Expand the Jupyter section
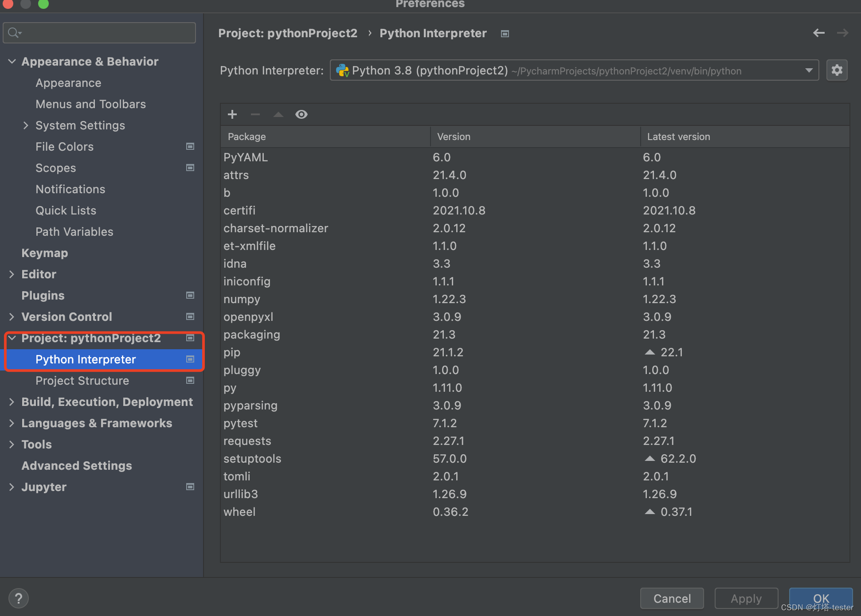The image size is (861, 616). click(11, 487)
